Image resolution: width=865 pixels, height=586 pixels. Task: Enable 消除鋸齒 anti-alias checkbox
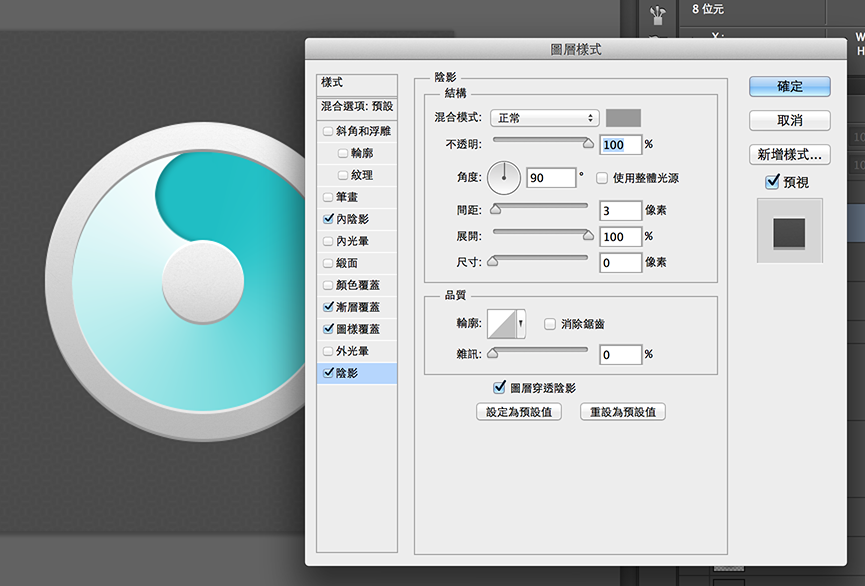coord(549,324)
